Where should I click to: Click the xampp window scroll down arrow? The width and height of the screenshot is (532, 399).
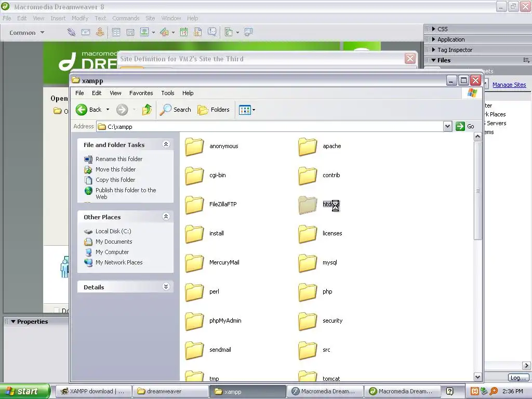(x=478, y=377)
